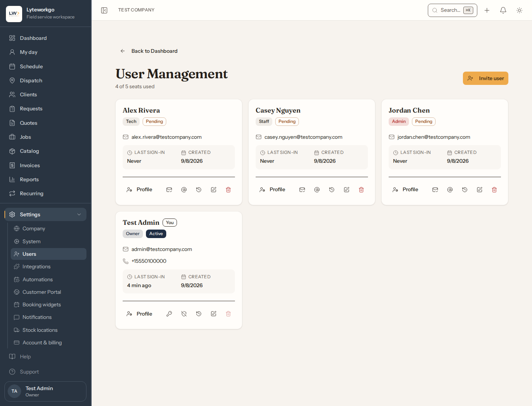The height and width of the screenshot is (406, 532).
Task: Open history icon on Jordan Chen card
Action: click(x=465, y=190)
